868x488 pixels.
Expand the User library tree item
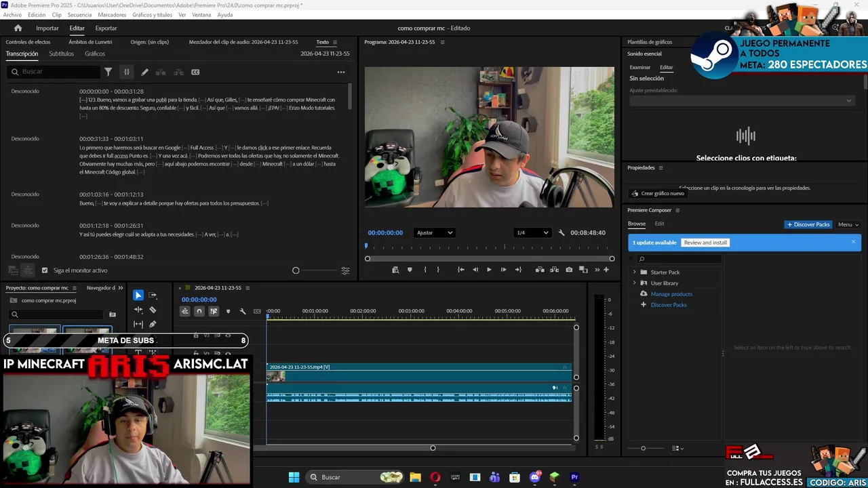[x=635, y=283]
